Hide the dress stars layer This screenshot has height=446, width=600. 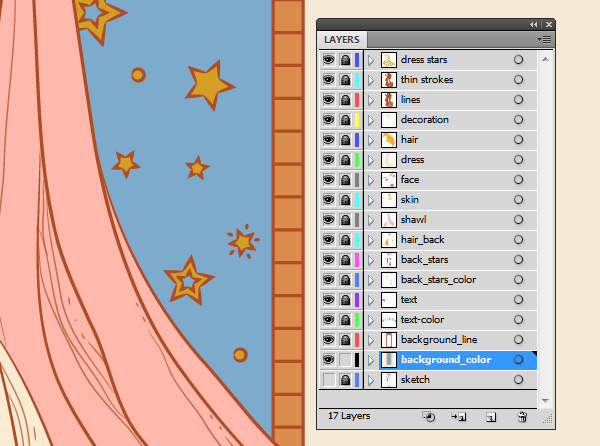click(328, 60)
